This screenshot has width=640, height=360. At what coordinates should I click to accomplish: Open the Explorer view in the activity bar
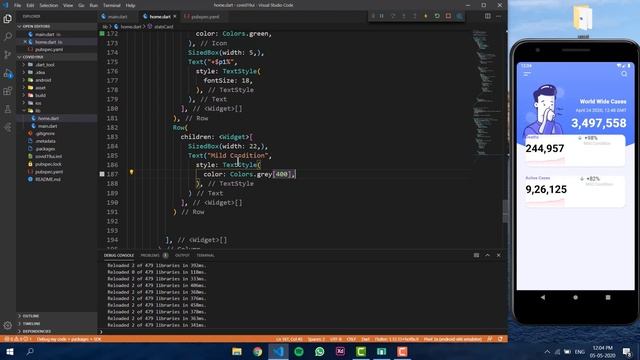click(7, 19)
